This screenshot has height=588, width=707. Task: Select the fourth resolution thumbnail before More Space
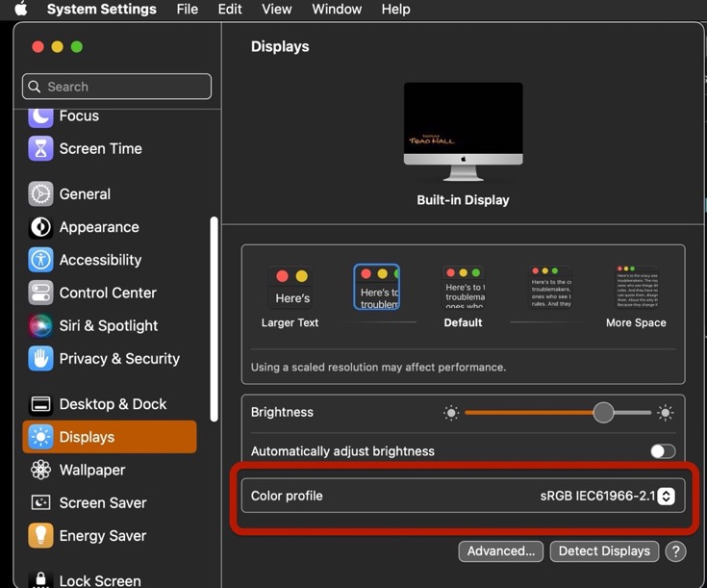click(550, 287)
